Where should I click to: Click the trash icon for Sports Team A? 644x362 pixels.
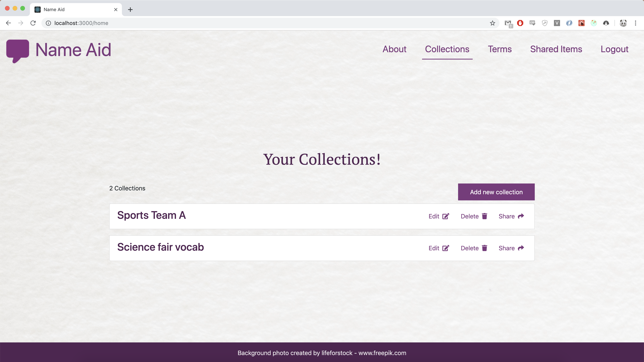tap(485, 216)
